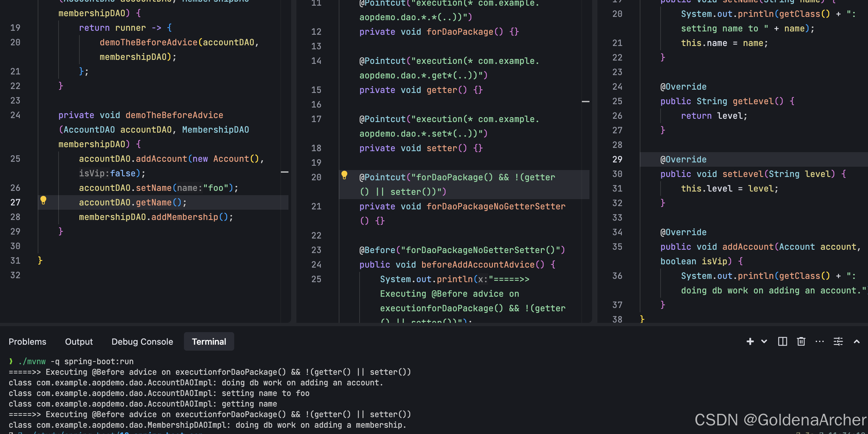The image size is (868, 434).
Task: Click lightbulb next to forDaoPackage pointcut line
Action: (344, 175)
